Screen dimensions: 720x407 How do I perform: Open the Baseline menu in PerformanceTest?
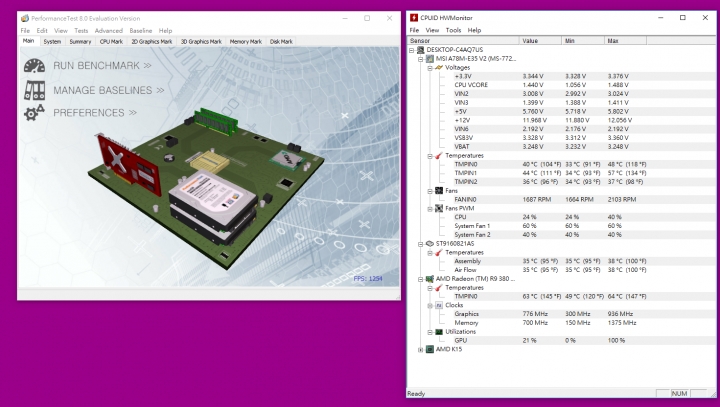point(141,31)
